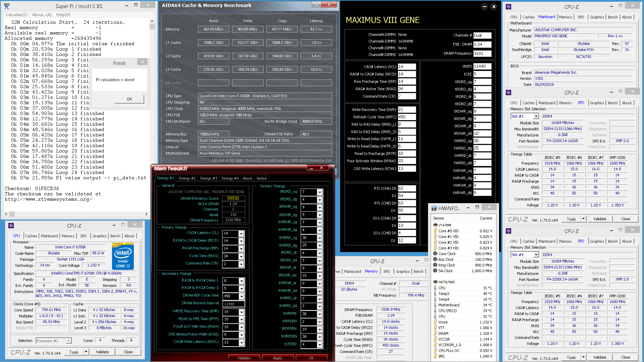Click gauge icon beside SA-Clock

[x=435, y=271]
